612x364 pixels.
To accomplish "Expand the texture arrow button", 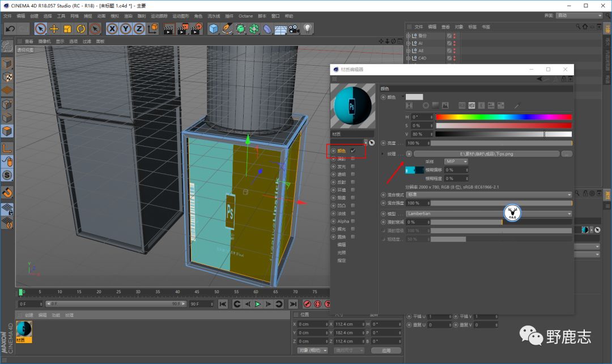I will 409,154.
